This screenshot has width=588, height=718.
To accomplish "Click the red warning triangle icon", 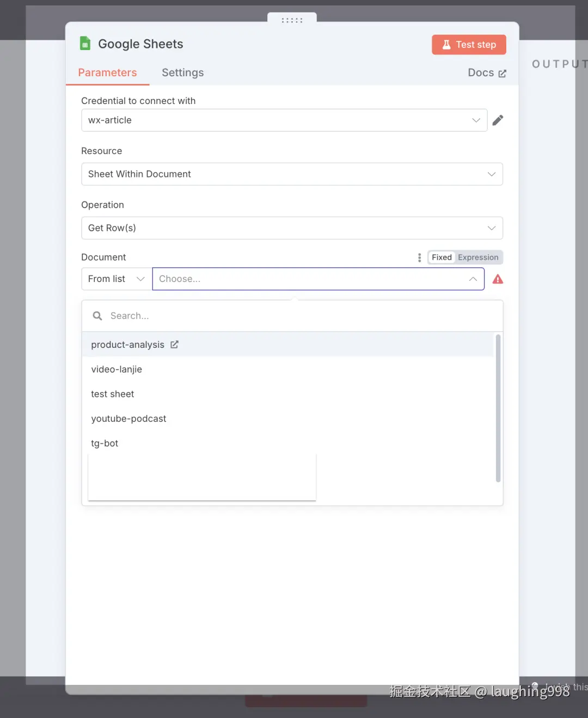I will coord(498,279).
